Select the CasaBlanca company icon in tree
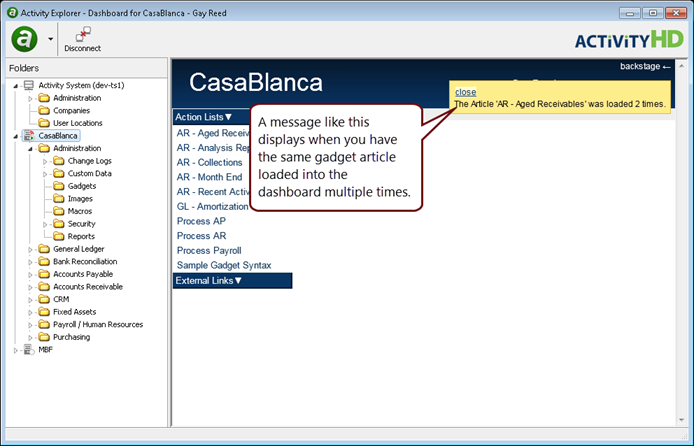Screen dimensions: 694x446 click(x=29, y=135)
